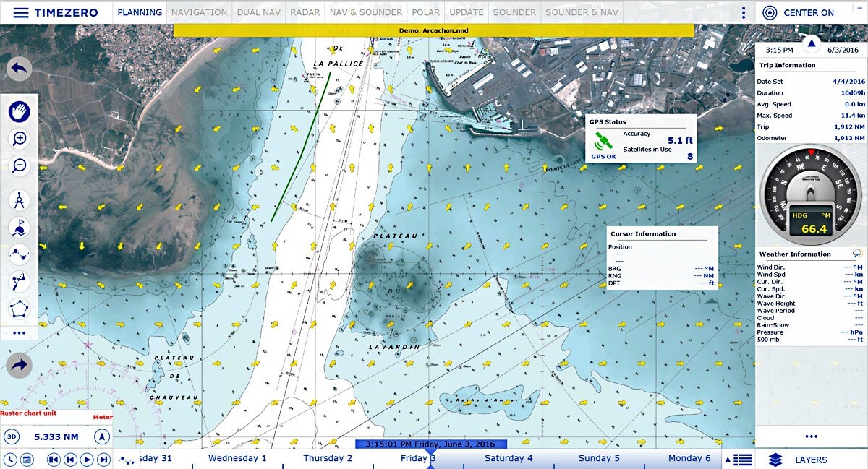Open the NAV & SOUNDER tab

[x=365, y=12]
